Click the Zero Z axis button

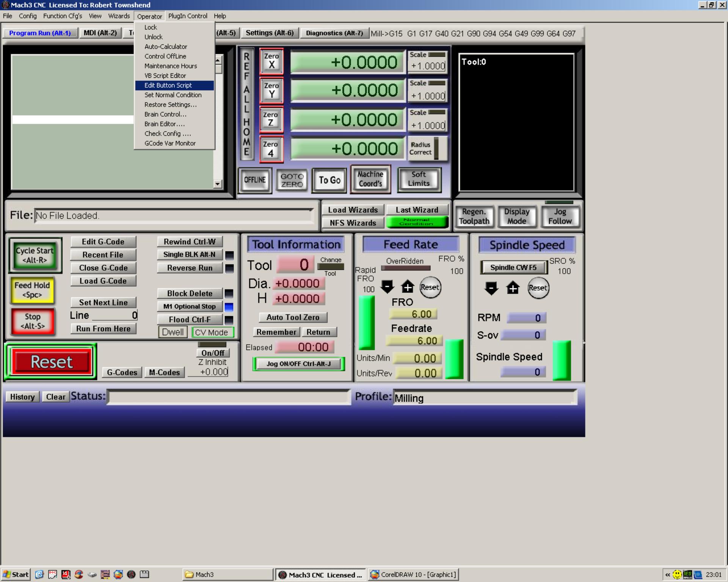pyautogui.click(x=271, y=119)
